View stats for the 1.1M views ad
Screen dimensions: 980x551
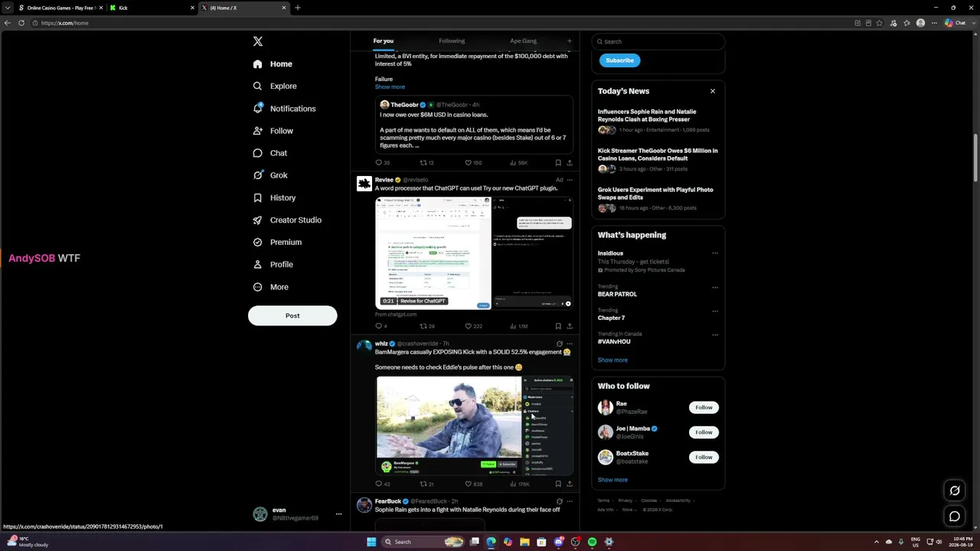tap(519, 326)
